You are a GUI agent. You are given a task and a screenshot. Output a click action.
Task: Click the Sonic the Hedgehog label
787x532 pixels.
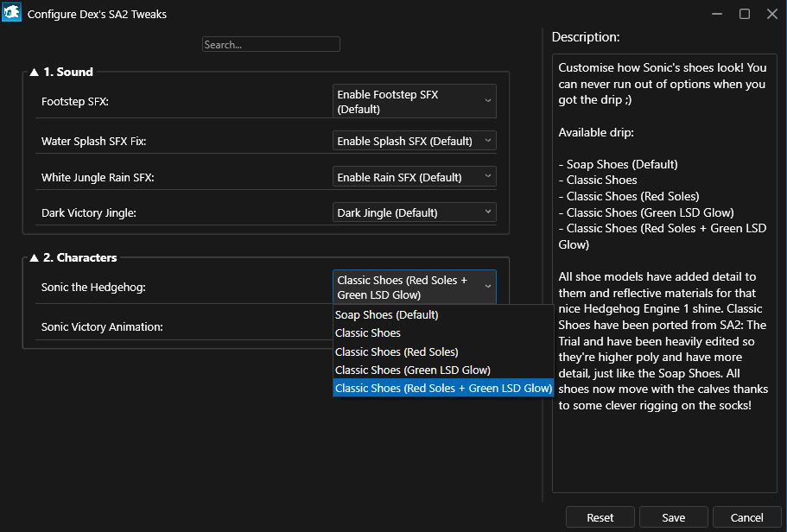tap(93, 287)
